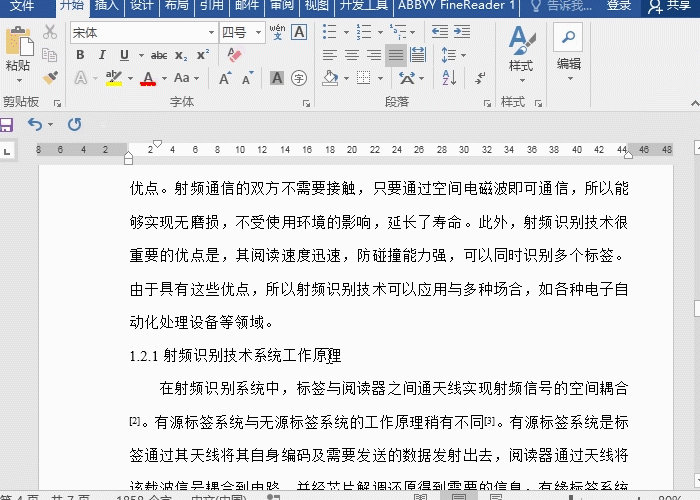Toggle subscript (x₂) formatting
Screen dimensions: 700x500
click(x=181, y=55)
